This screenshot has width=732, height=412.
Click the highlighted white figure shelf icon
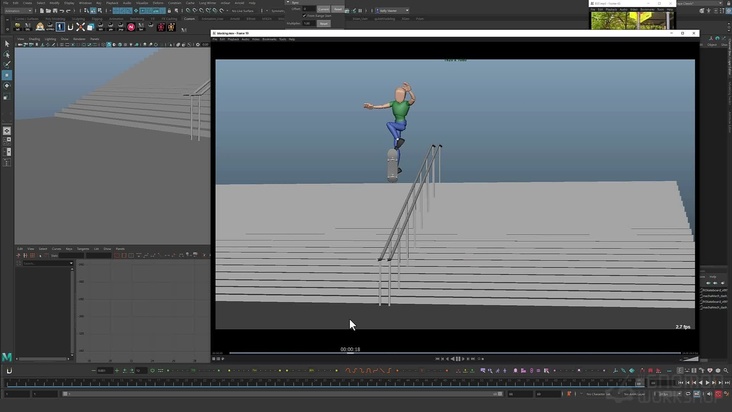tap(60, 27)
